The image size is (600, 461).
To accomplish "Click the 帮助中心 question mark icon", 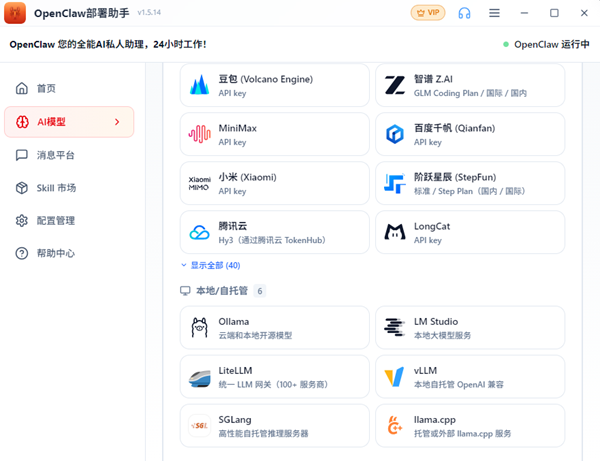I will [22, 253].
